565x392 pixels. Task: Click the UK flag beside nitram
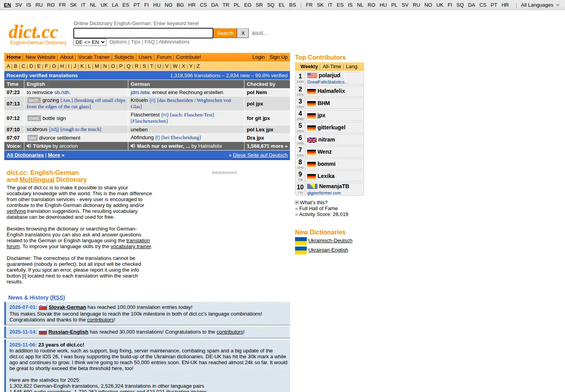point(312,140)
